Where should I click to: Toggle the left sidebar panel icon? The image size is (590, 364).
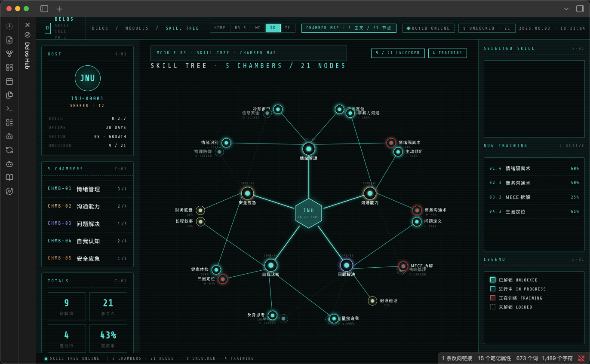click(x=44, y=9)
